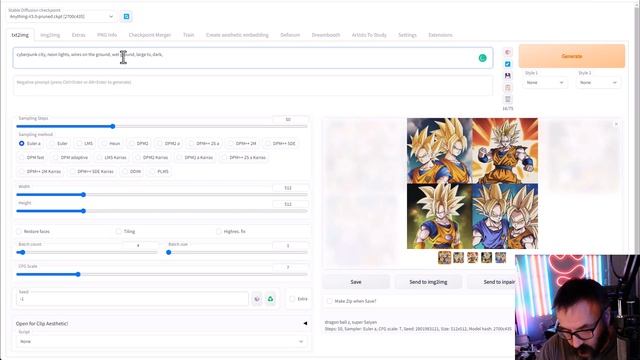
Task: Click the Sampling Steps number box
Action: coord(289,120)
